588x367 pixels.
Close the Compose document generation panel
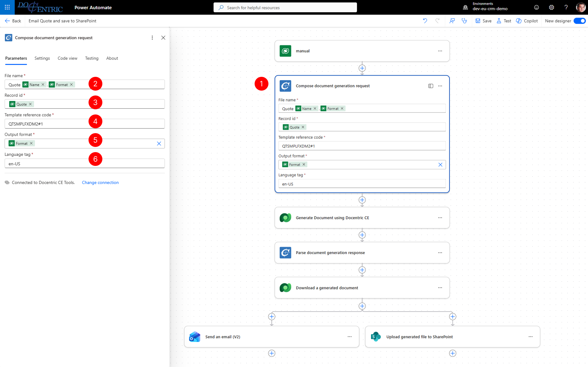[x=163, y=38]
